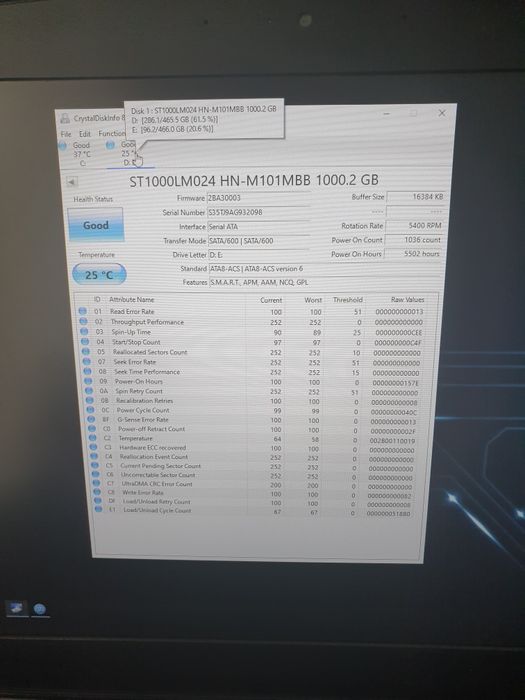Click the Health Status label

pyautogui.click(x=93, y=199)
